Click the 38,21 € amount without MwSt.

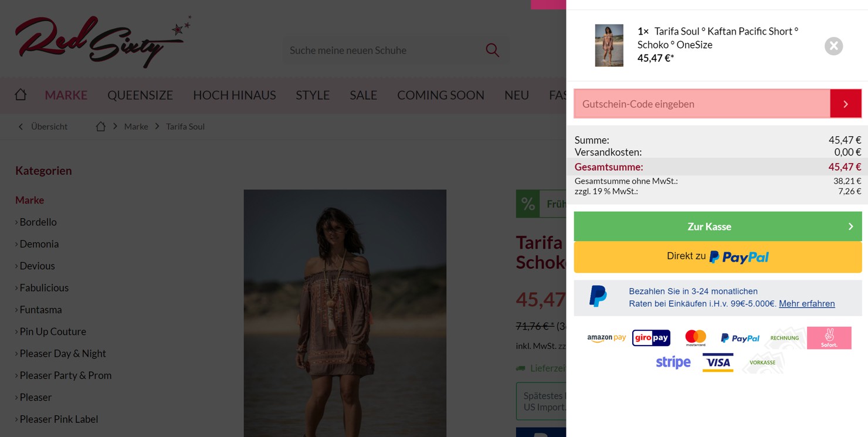click(847, 181)
